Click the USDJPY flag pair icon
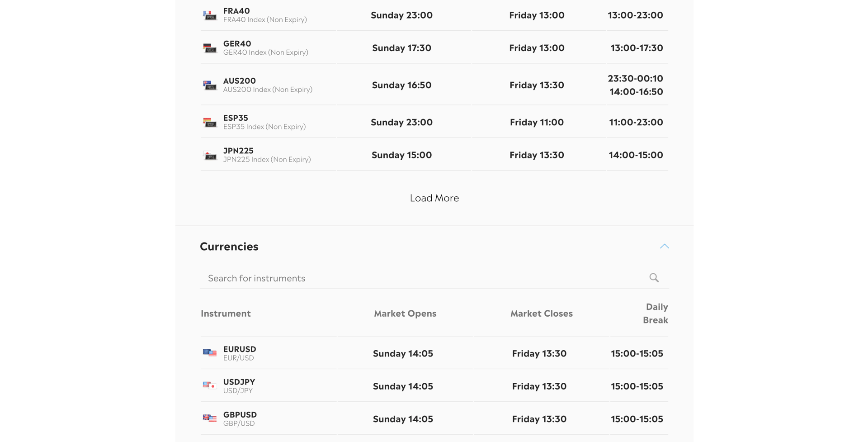 pos(210,385)
